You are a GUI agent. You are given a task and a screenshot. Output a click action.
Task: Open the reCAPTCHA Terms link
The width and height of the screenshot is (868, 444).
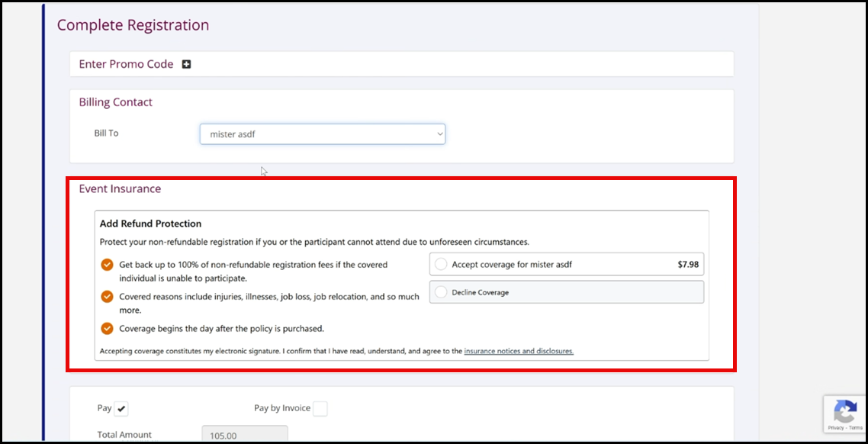(856, 428)
